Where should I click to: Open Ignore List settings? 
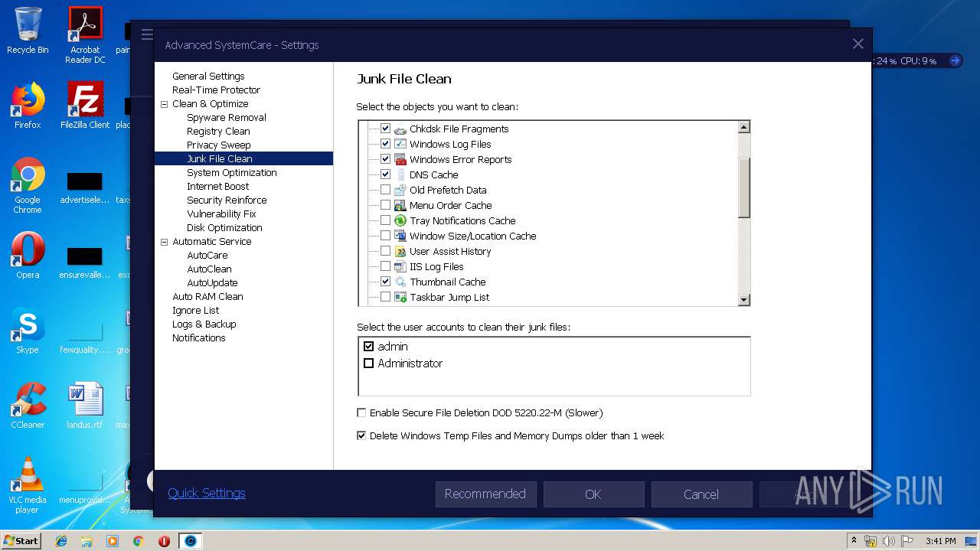195,311
